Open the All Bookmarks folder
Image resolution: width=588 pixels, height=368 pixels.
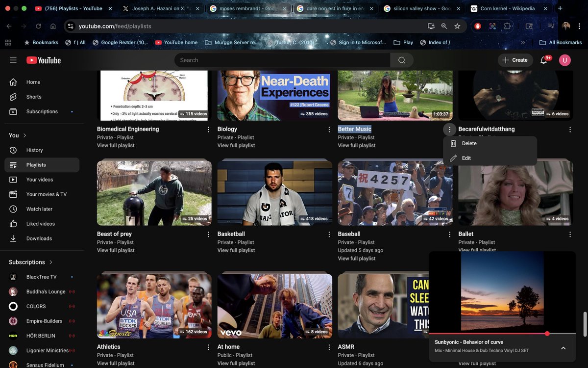coord(561,43)
